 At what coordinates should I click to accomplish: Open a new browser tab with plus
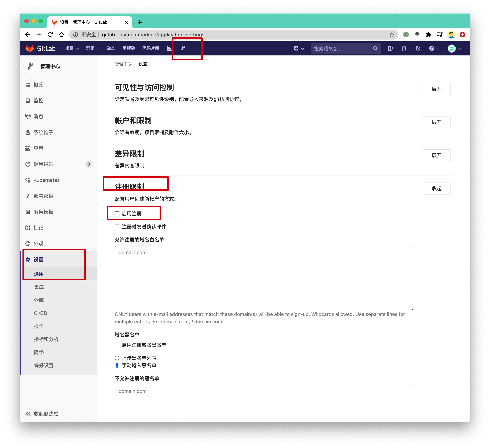click(x=140, y=22)
